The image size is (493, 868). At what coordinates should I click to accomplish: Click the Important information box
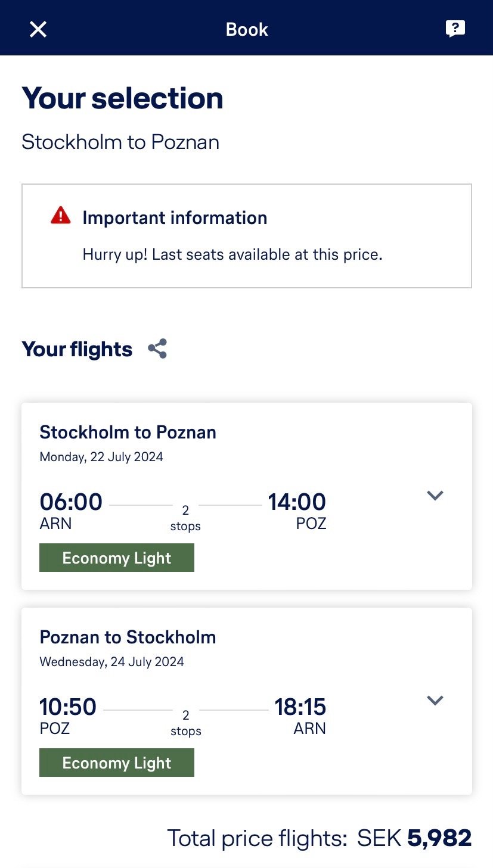pos(247,236)
